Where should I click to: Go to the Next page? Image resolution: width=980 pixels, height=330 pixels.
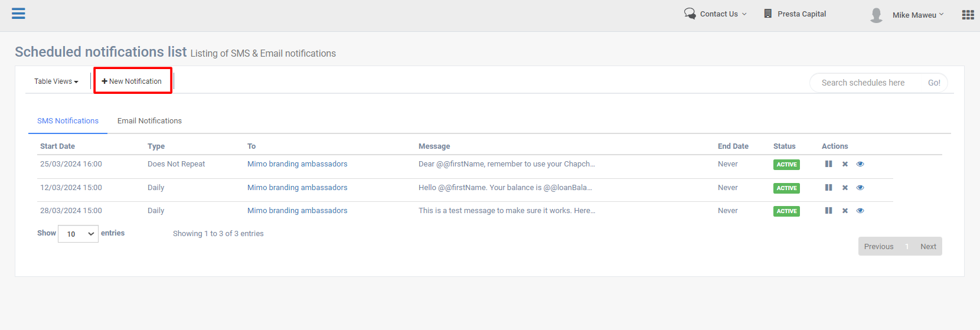(928, 247)
